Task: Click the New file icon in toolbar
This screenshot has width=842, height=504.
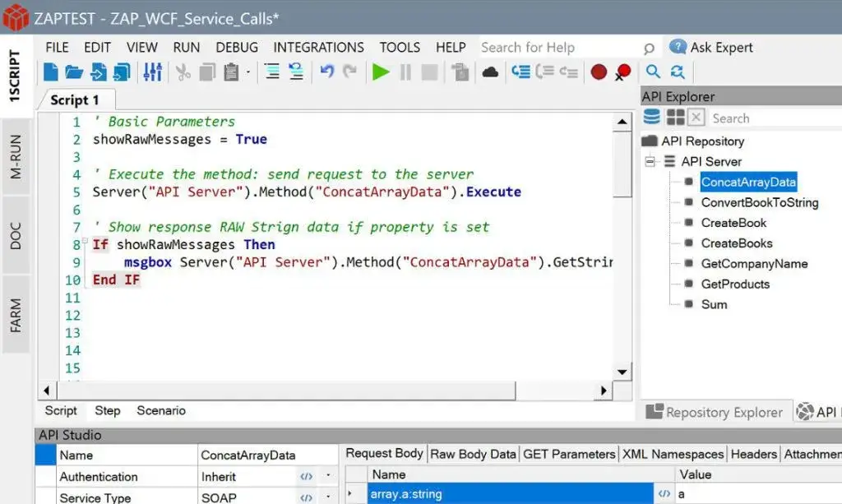Action: pyautogui.click(x=51, y=72)
